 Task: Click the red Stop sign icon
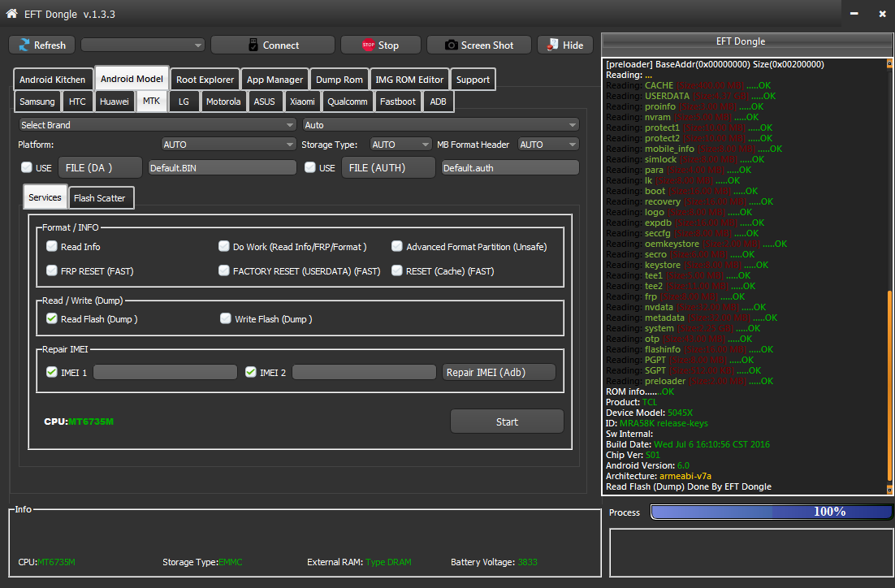click(369, 45)
